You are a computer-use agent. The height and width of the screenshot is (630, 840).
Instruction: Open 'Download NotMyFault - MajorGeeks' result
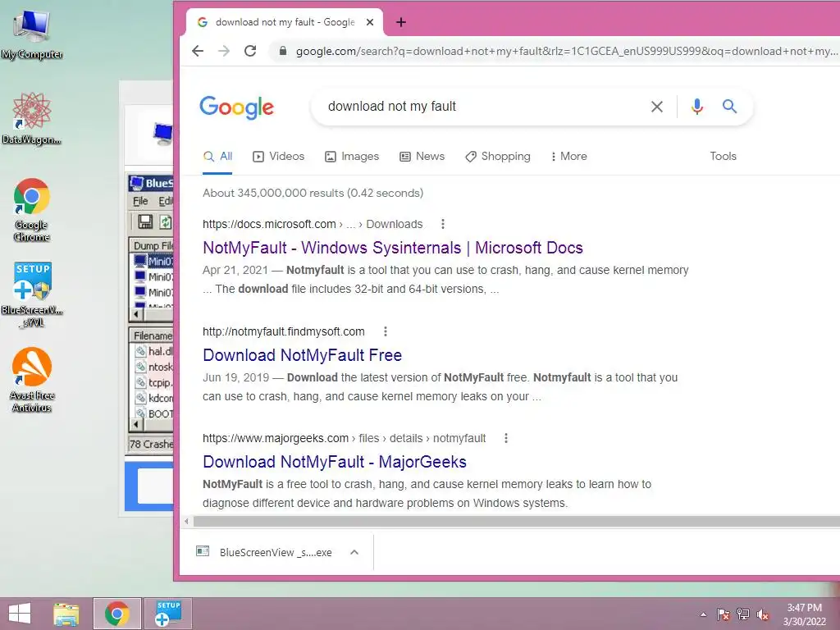pyautogui.click(x=335, y=462)
